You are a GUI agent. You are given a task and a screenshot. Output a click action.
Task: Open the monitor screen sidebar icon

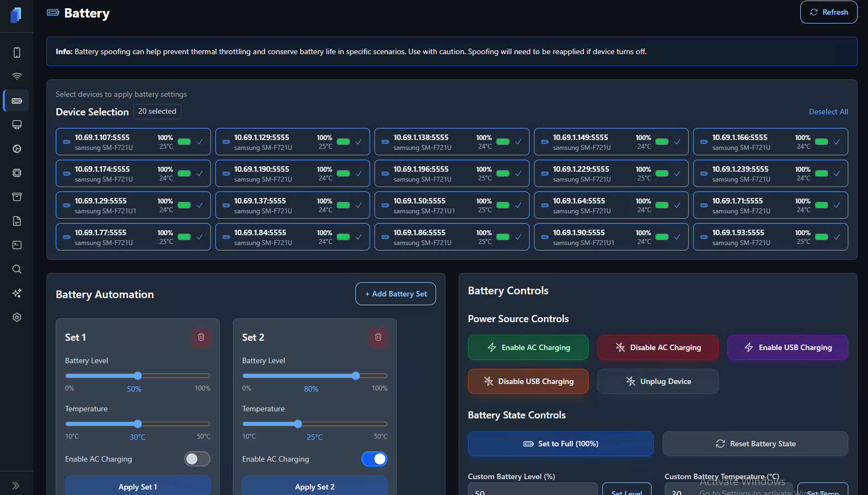pos(17,125)
